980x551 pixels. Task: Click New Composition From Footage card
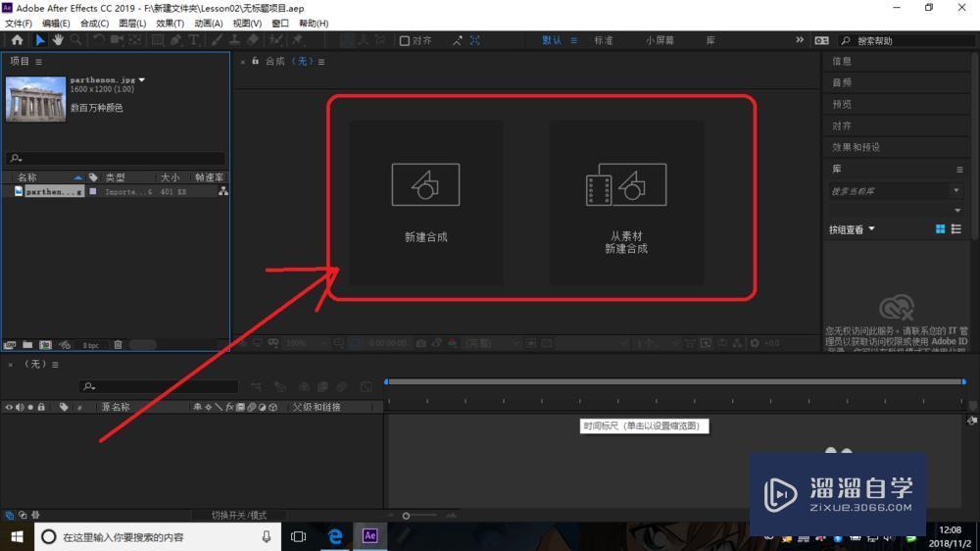[626, 203]
